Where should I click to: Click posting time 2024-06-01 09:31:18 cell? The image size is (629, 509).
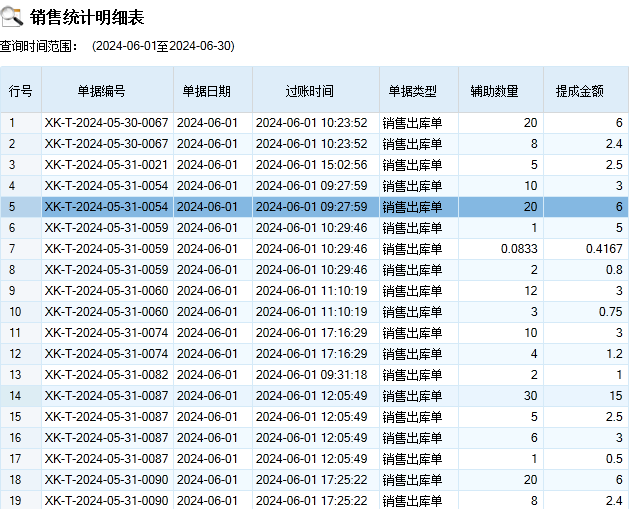coord(312,375)
